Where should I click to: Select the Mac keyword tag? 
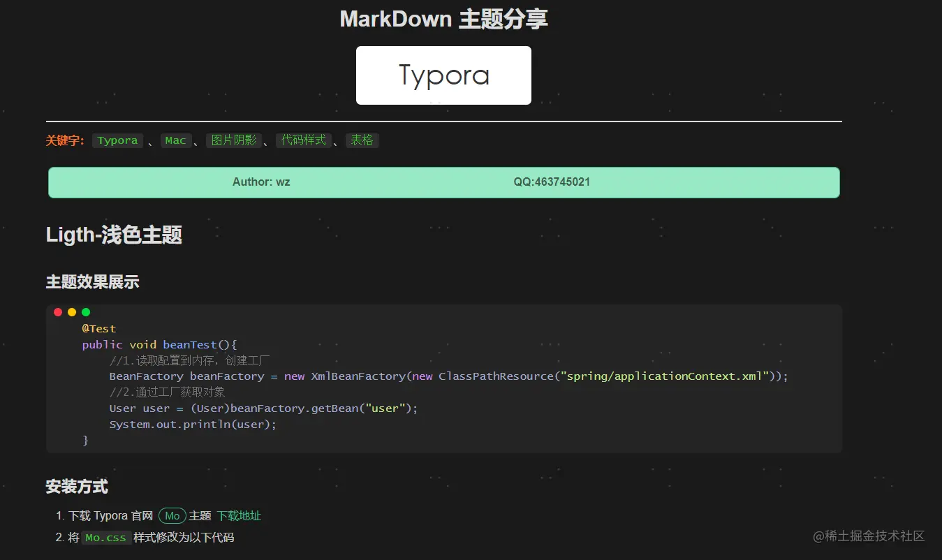[175, 140]
